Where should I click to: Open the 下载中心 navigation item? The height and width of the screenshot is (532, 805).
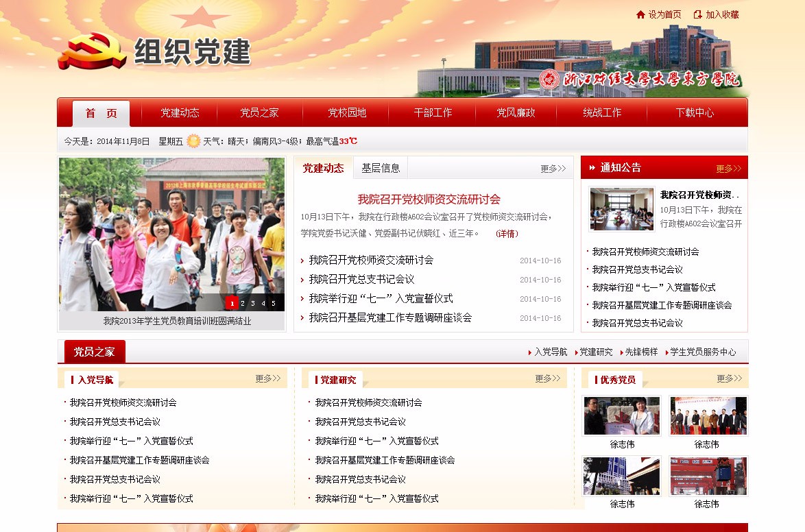point(695,113)
